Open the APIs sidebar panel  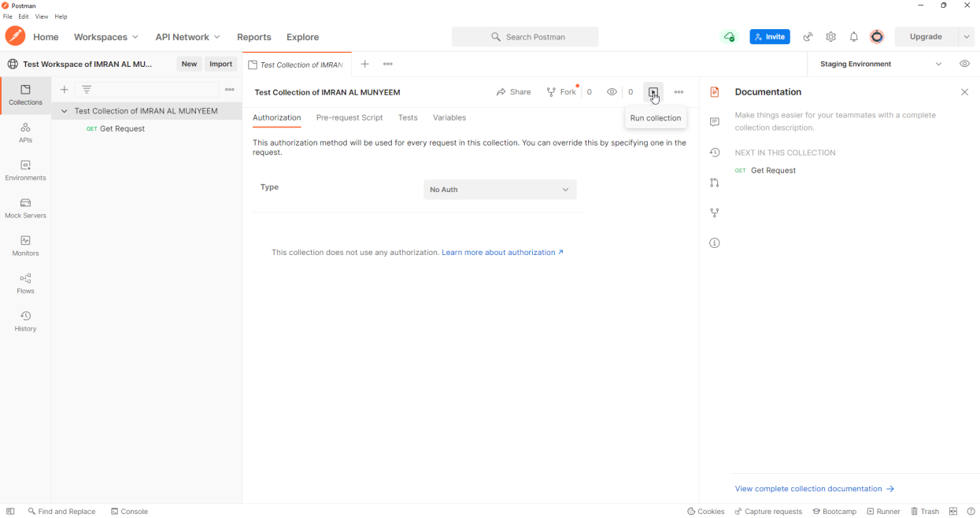(25, 133)
